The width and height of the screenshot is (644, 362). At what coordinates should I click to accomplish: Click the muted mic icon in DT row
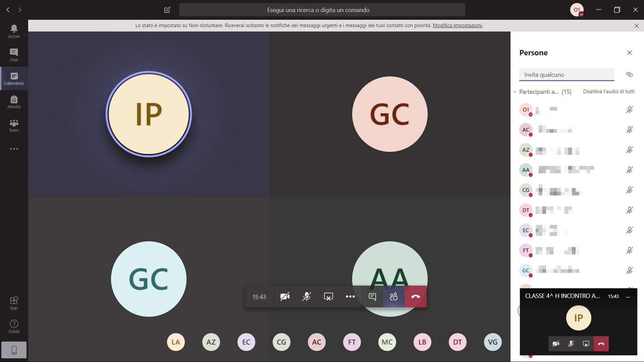click(x=630, y=210)
